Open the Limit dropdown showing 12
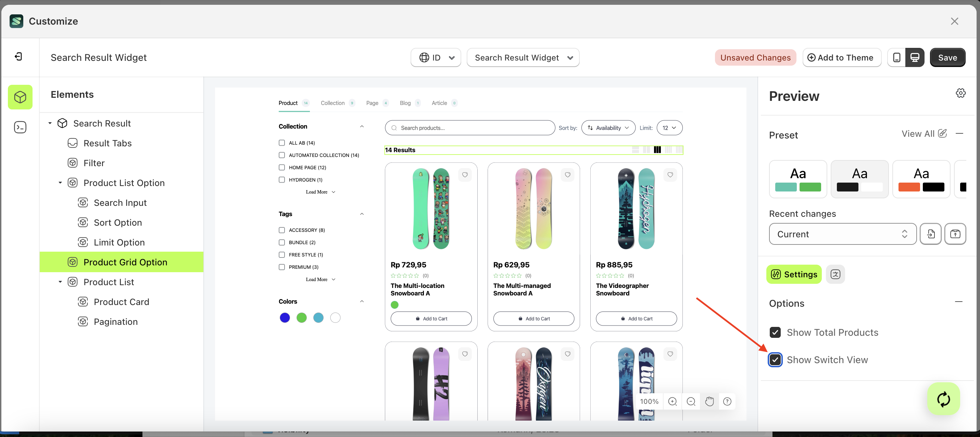980x437 pixels. click(x=669, y=128)
